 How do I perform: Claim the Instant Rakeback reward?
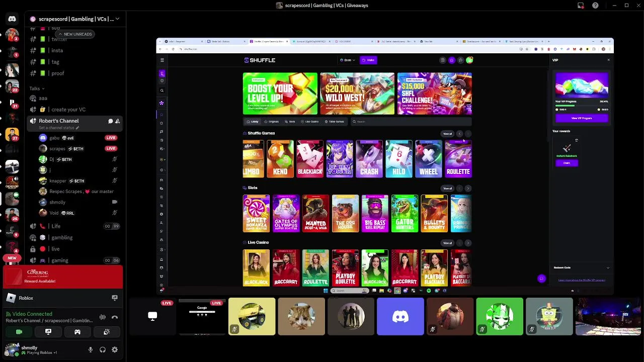pyautogui.click(x=567, y=163)
